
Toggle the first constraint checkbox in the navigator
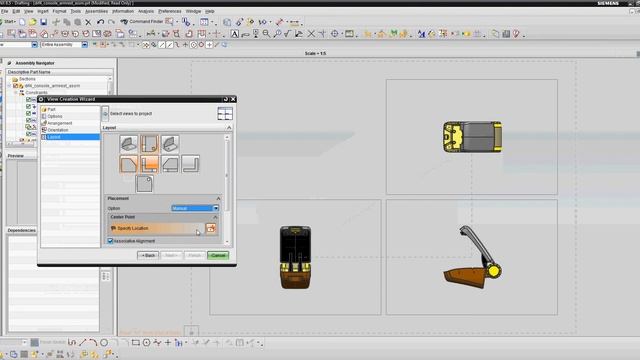coord(29,100)
